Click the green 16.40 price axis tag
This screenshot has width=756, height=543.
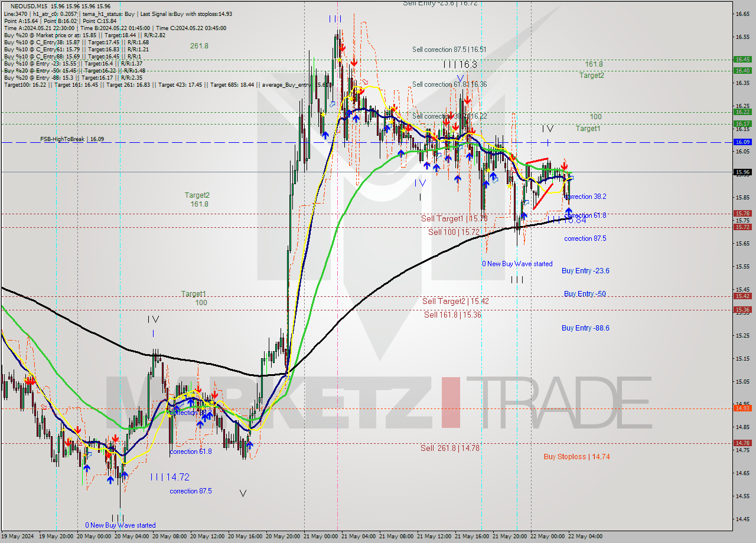tap(742, 70)
